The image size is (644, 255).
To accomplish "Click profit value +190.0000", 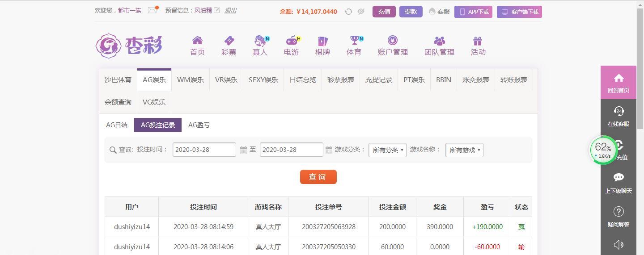I will click(x=487, y=227).
